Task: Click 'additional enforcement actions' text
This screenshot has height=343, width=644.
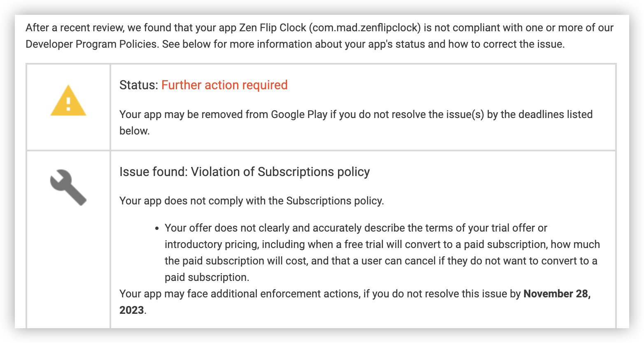Action: tap(285, 294)
